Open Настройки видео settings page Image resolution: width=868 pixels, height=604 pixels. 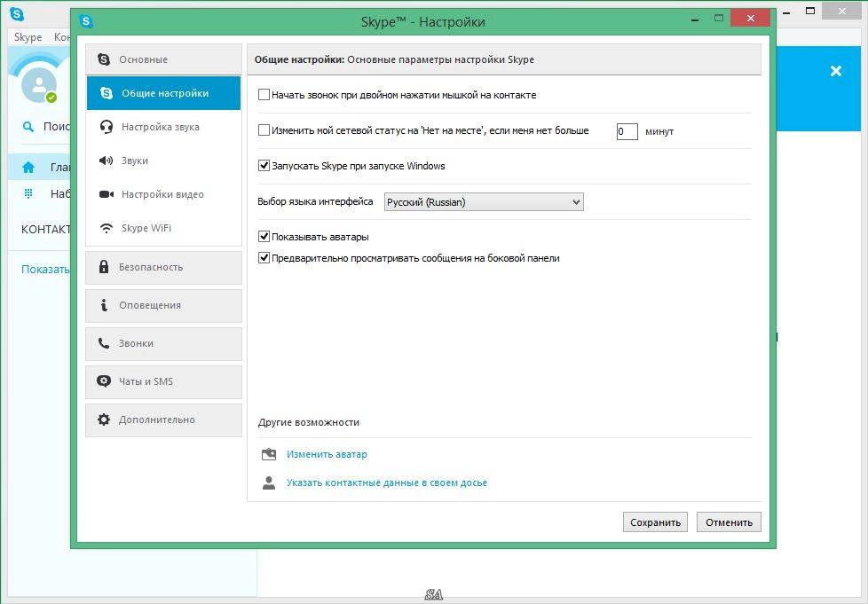click(x=164, y=194)
